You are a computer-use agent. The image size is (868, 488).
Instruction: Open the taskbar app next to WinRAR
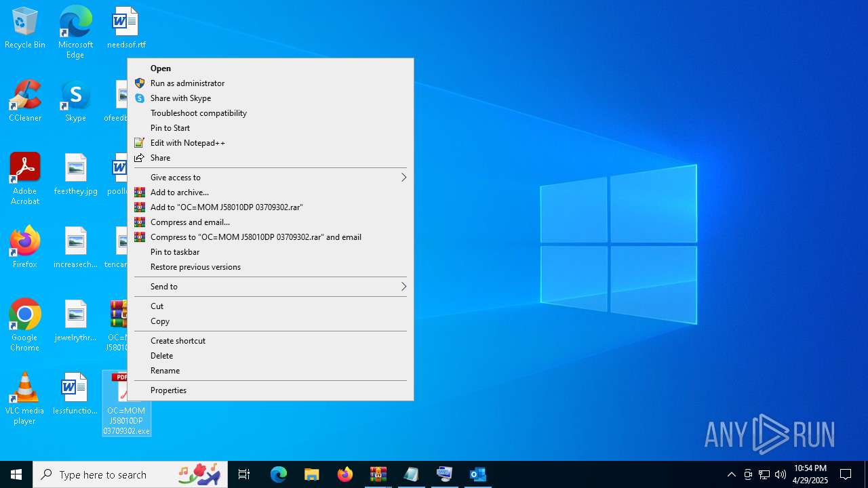pos(412,474)
